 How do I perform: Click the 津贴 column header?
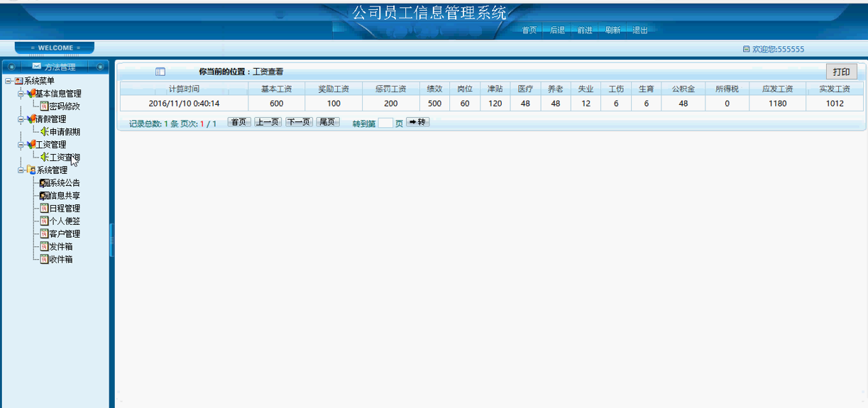point(495,89)
